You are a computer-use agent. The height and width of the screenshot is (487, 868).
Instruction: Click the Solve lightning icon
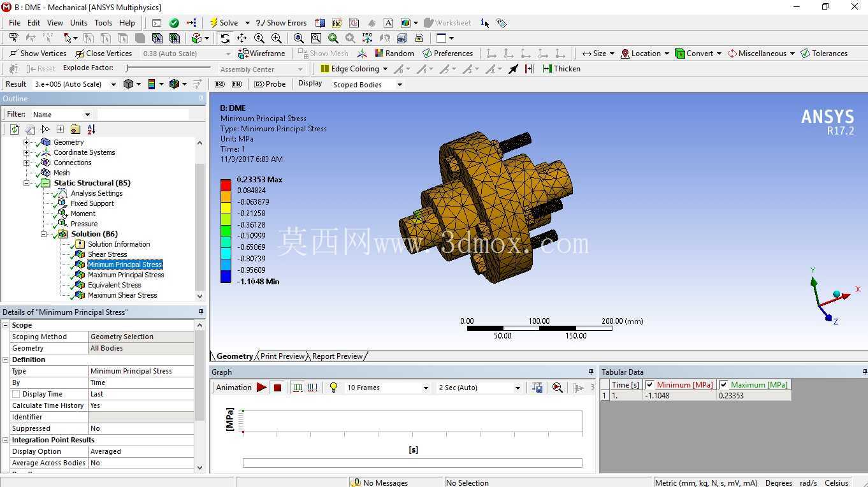tap(214, 23)
